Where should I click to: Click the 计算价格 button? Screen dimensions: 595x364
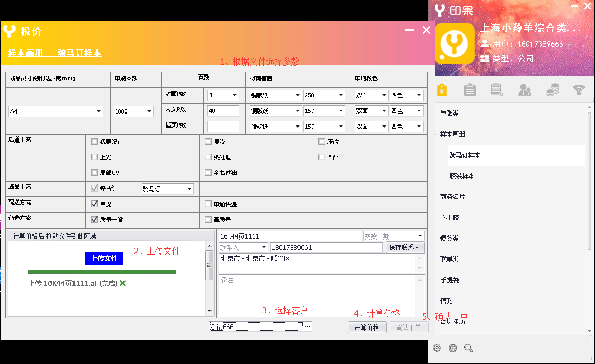(367, 328)
